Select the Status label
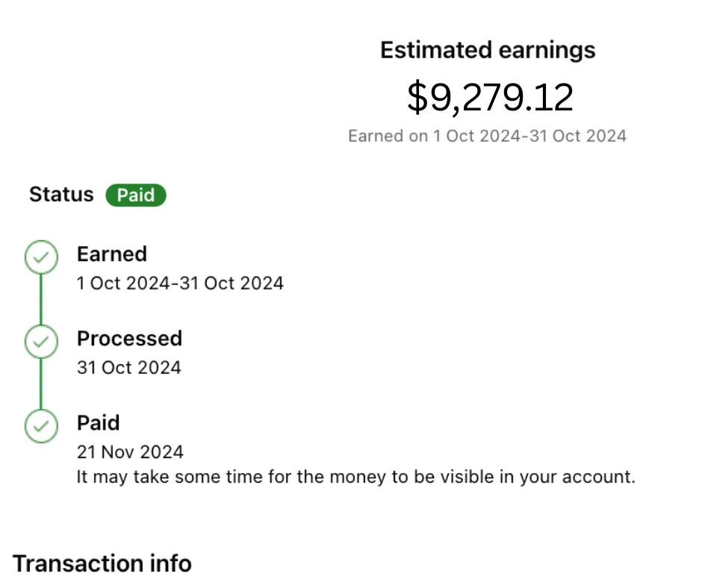Screen dimensions: 702x588 coord(61,195)
